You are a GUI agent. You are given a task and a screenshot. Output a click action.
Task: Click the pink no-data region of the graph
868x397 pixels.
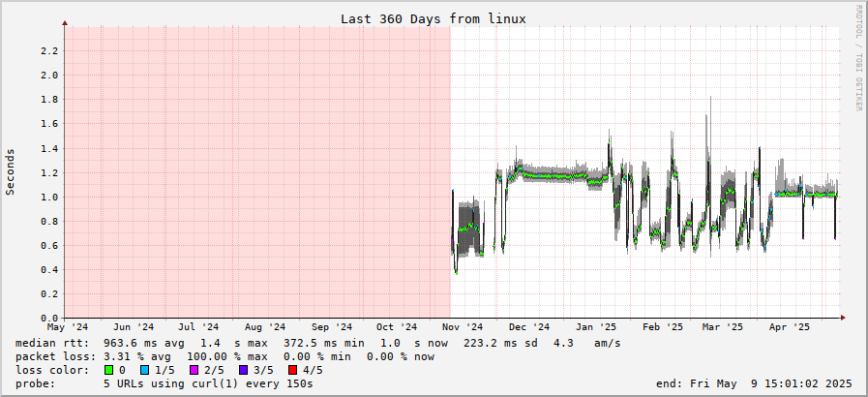(x=257, y=171)
